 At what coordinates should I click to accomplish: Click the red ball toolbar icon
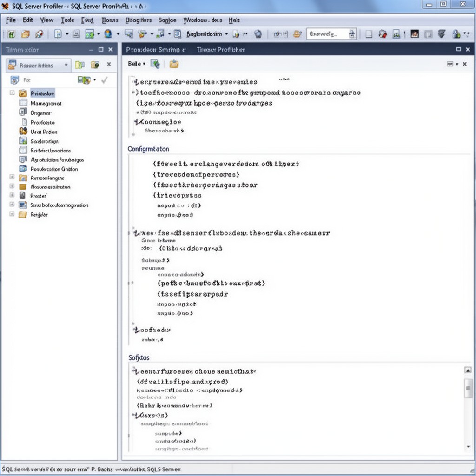383,34
